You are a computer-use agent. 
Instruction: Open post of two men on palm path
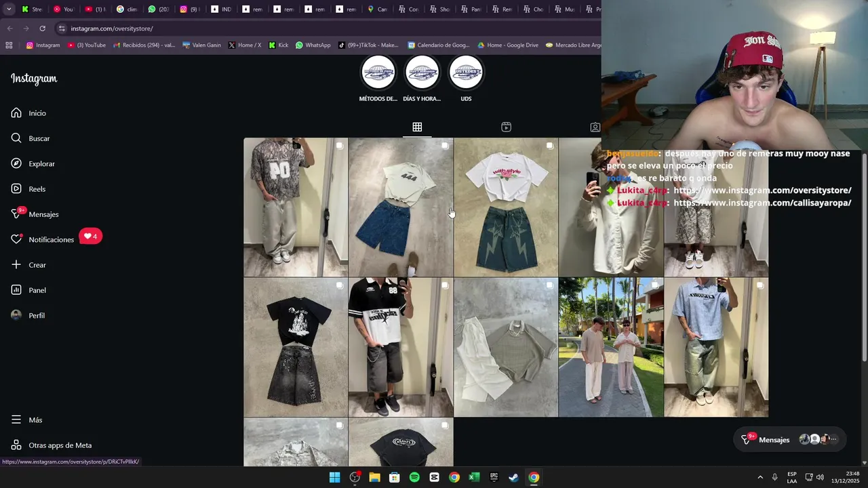pos(611,347)
